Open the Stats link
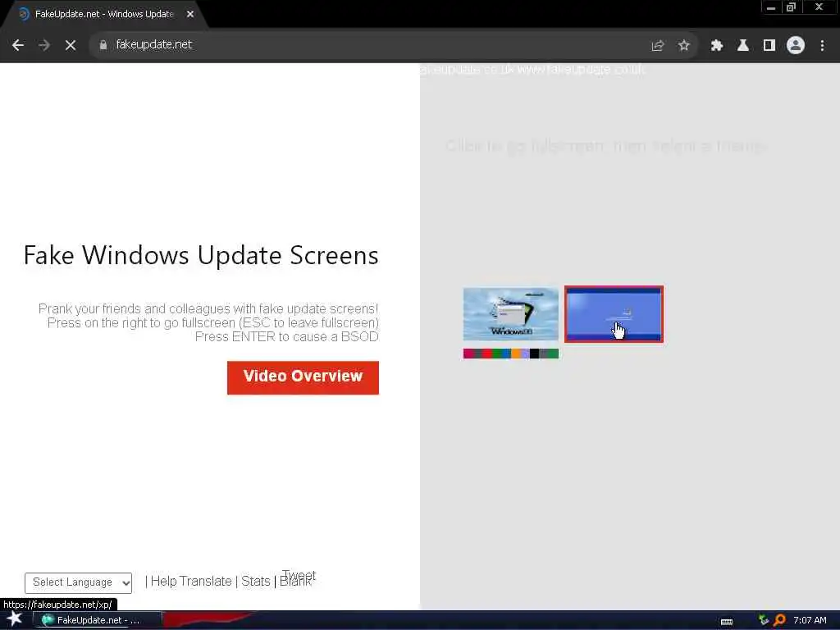Viewport: 840px width, 630px height. [256, 582]
